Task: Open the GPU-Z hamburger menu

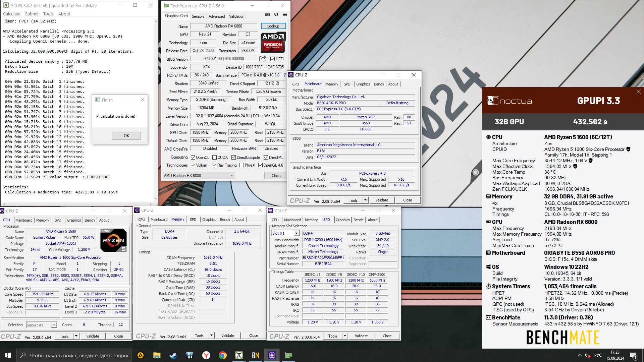Action: coord(285,15)
